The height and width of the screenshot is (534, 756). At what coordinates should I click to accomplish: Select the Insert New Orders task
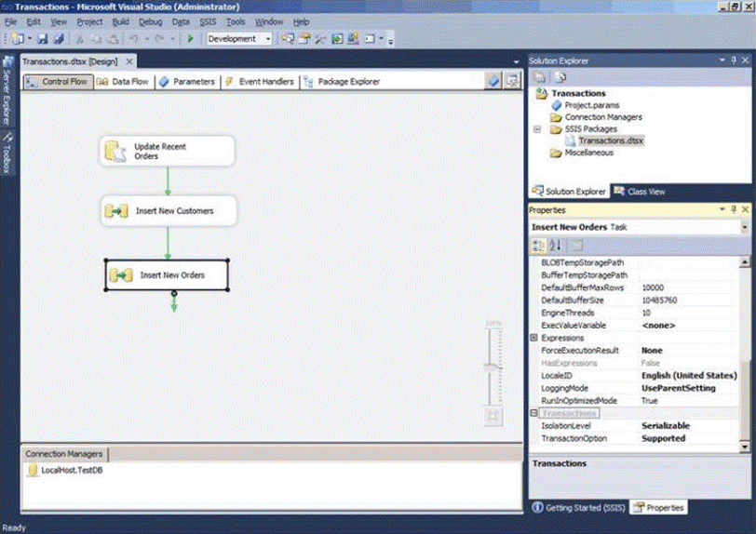point(167,275)
